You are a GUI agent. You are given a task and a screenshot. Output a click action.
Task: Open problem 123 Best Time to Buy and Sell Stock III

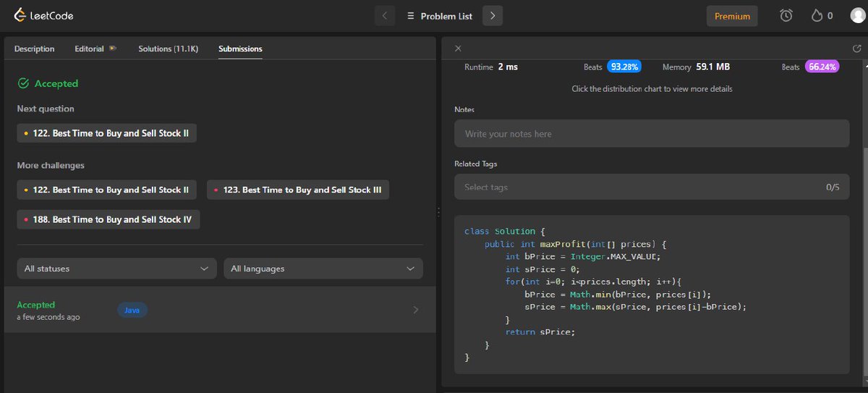coord(298,190)
